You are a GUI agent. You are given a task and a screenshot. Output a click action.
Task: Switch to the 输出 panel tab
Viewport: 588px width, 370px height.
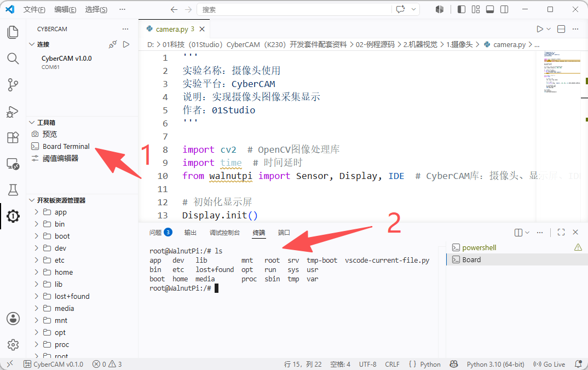point(190,233)
